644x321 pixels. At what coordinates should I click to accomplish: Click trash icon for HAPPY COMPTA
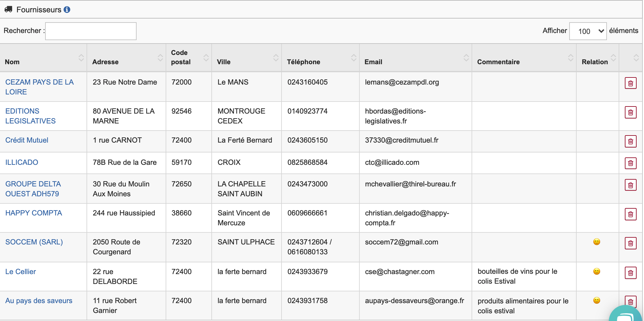click(630, 214)
